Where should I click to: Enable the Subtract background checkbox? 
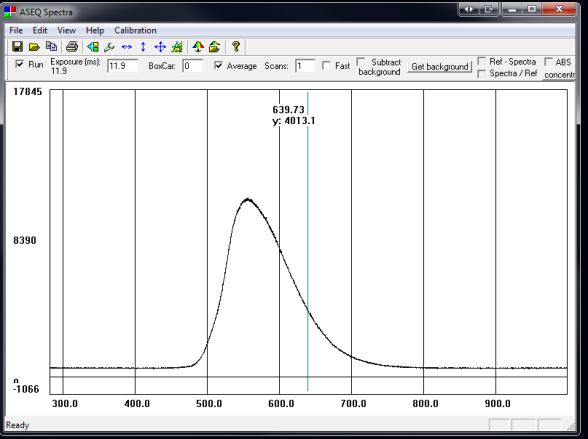361,62
